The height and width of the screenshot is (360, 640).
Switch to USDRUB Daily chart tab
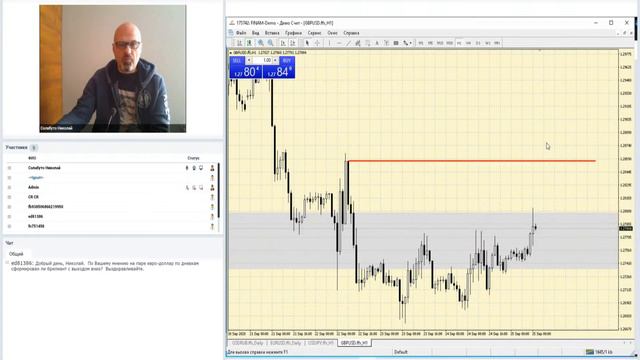click(x=248, y=343)
